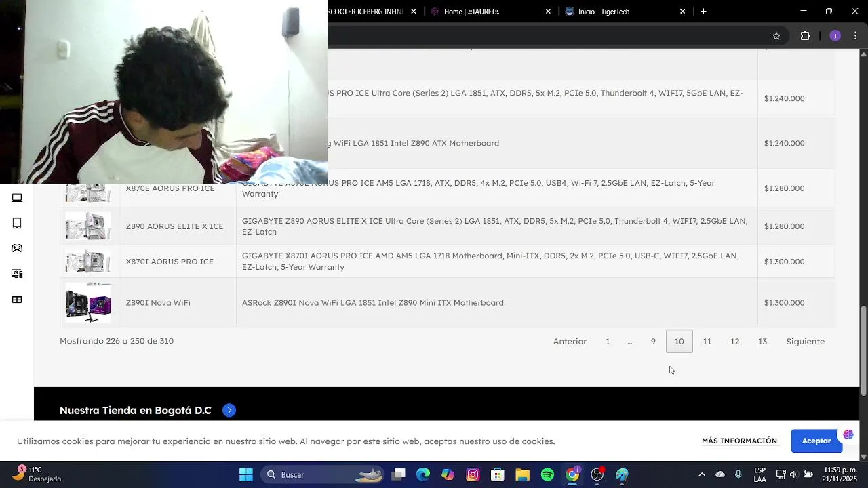Open ESP LAA language switcher
This screenshot has width=868, height=488.
(x=760, y=474)
